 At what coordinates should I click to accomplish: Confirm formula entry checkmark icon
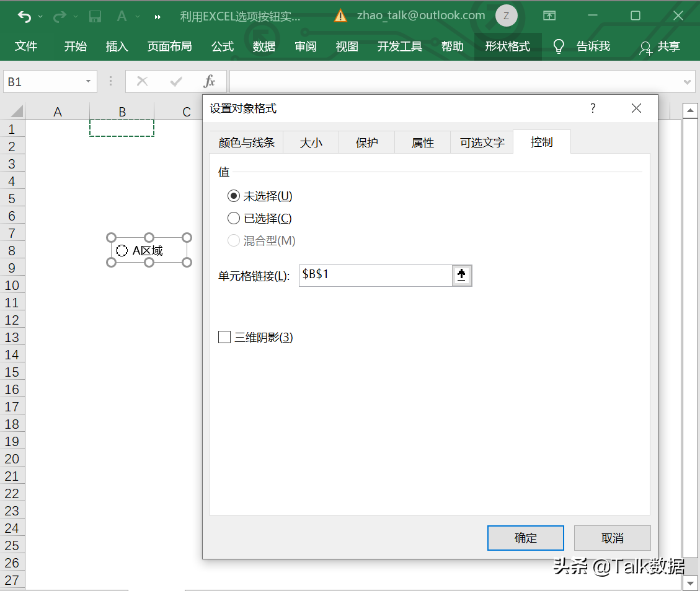coord(176,81)
